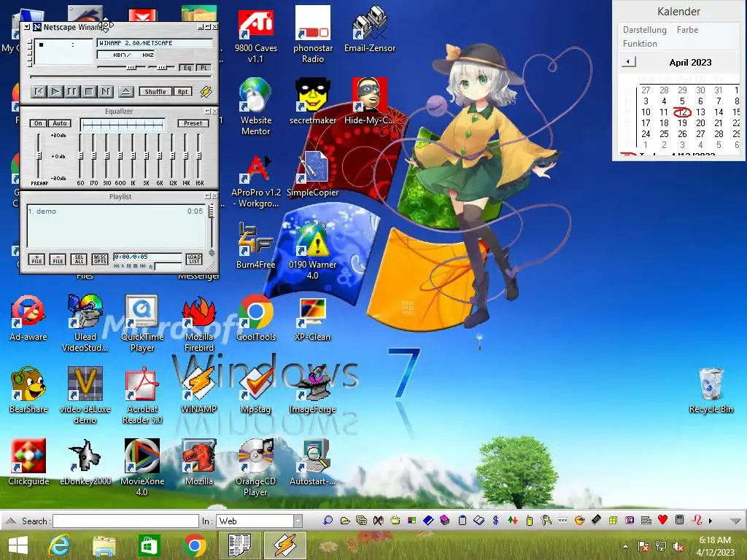Screen dimensions: 747x560
Task: Open the SimpleCopier desktop icon
Action: point(312,173)
